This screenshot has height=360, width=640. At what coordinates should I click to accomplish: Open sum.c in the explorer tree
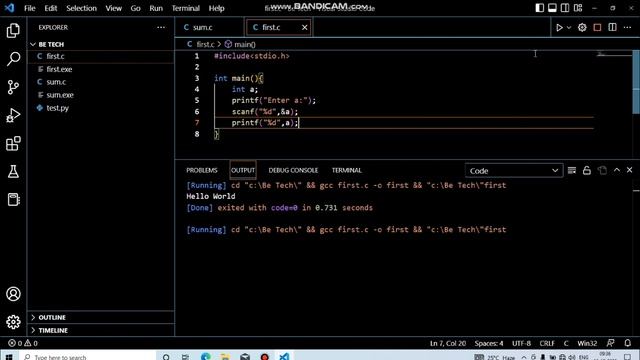101,82
